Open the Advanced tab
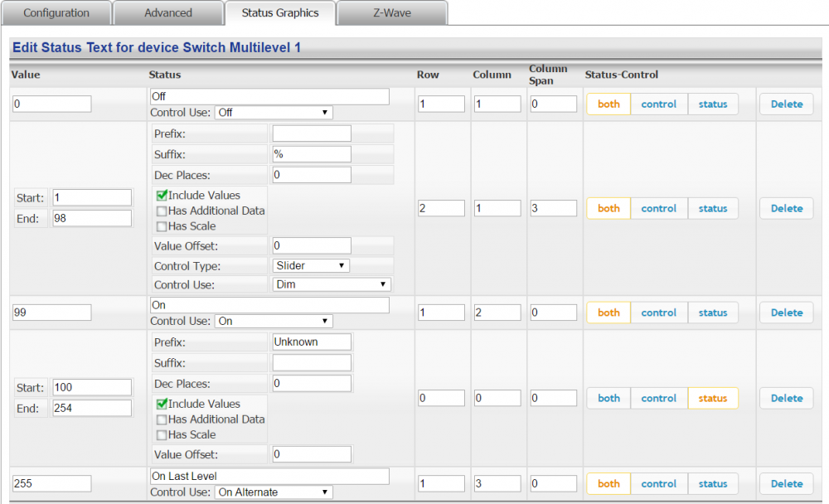The image size is (829, 504). 167,13
